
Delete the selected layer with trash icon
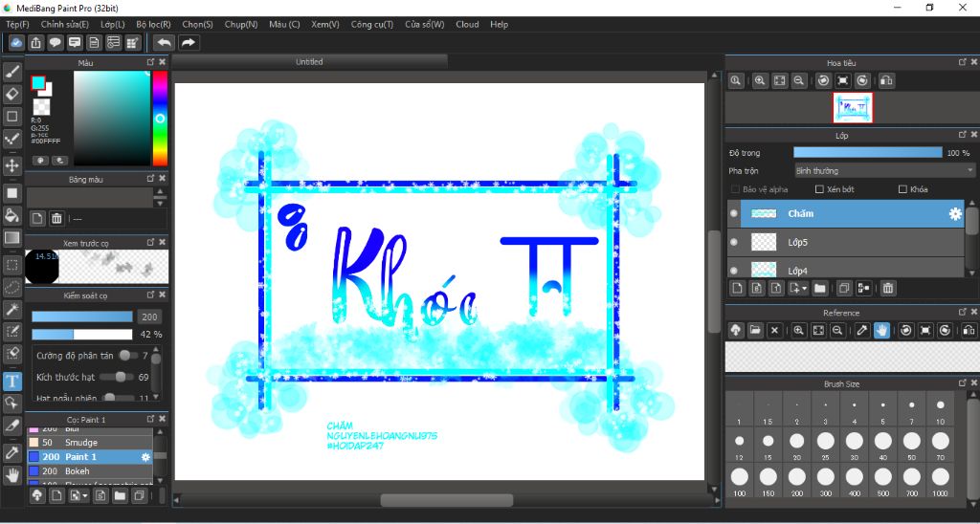tap(887, 288)
